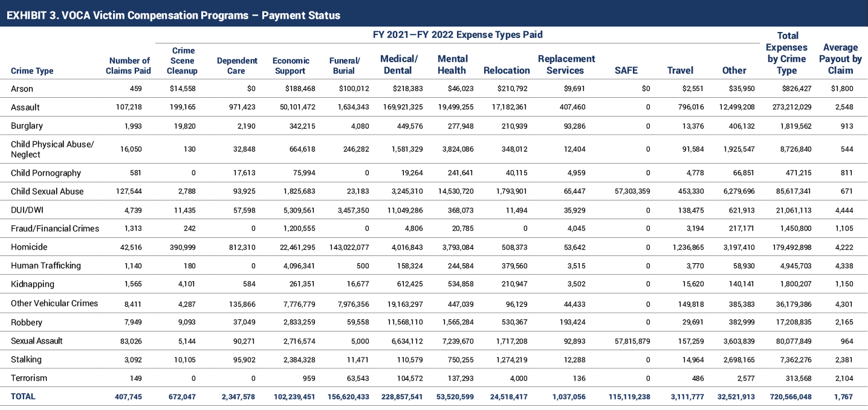This screenshot has width=868, height=410.
Task: Select the 'Other' column header
Action: (x=734, y=71)
